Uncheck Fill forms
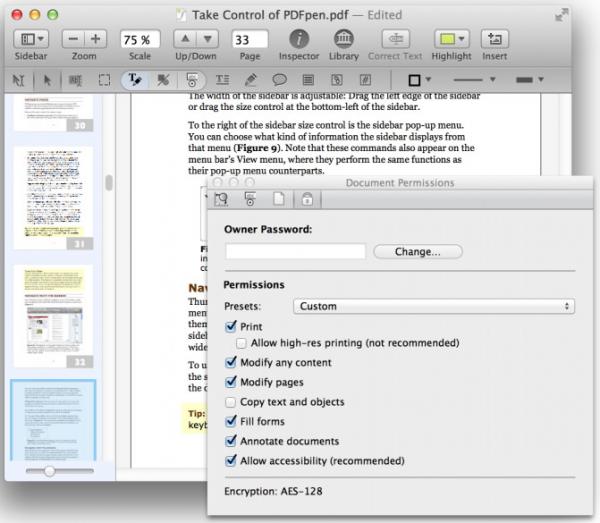 [231, 421]
